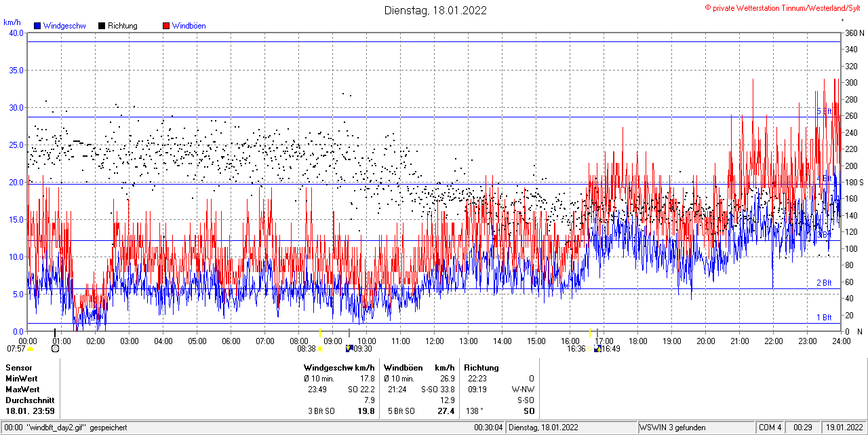Click the small sunset icon beside 16:36

tap(590, 349)
